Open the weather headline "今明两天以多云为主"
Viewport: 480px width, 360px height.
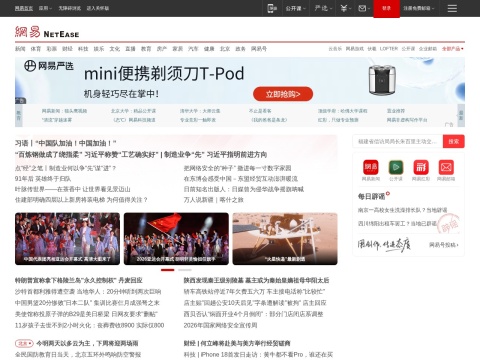point(87,343)
